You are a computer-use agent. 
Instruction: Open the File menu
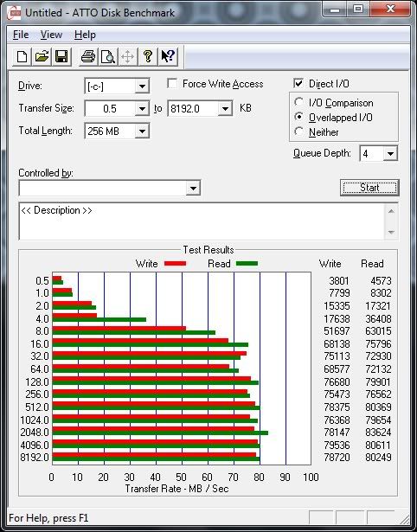coord(21,35)
